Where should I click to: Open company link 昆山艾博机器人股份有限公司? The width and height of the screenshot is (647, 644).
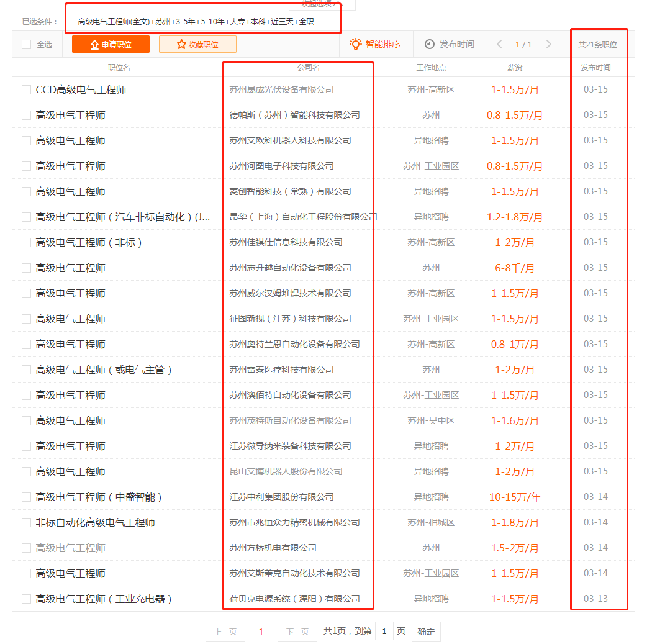pos(286,472)
